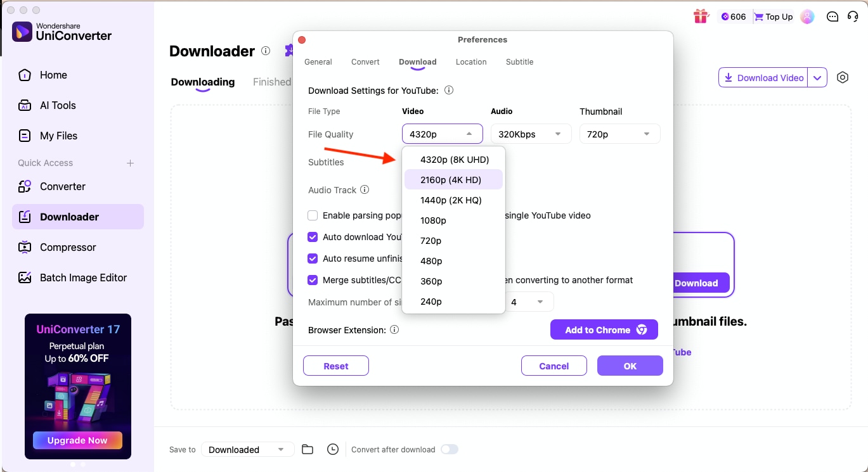Toggle Convert after download switch

(450, 449)
